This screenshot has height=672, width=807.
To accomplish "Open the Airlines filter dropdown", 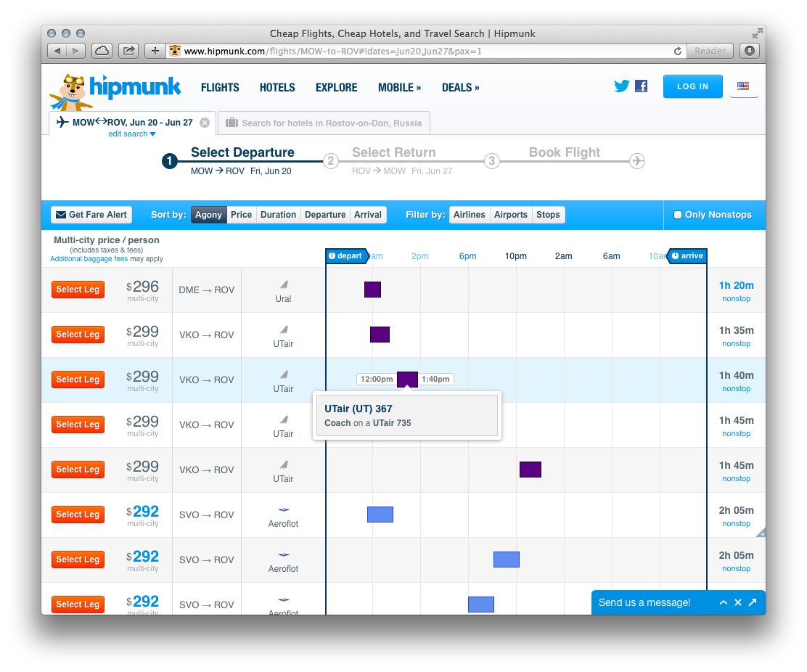I will 470,215.
